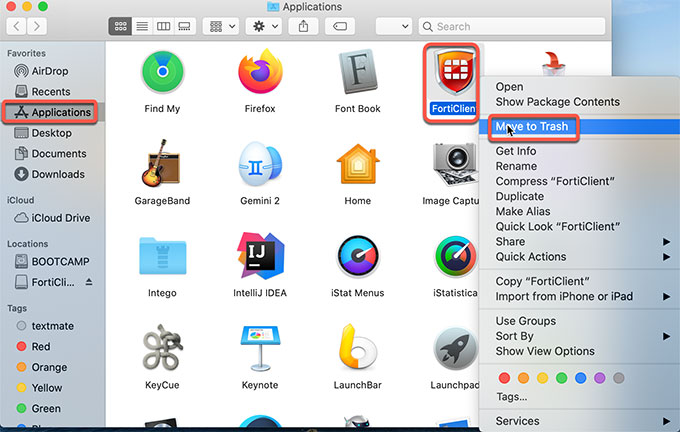This screenshot has width=680, height=432.
Task: Apply the red color tag in context menu
Action: [503, 378]
